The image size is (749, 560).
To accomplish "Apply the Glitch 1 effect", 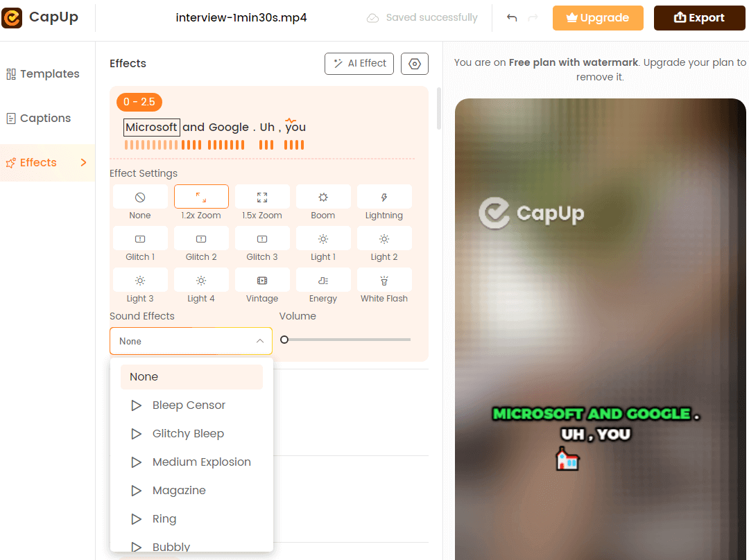I will point(140,239).
